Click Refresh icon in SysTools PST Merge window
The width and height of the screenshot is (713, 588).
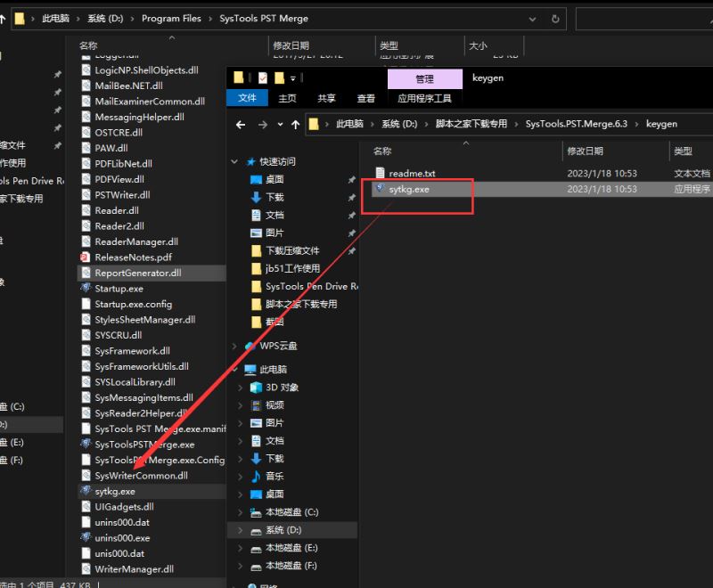pyautogui.click(x=555, y=19)
